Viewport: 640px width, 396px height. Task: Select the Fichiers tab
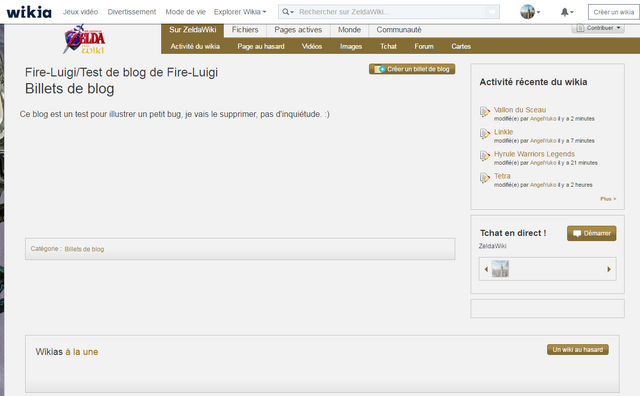245,30
